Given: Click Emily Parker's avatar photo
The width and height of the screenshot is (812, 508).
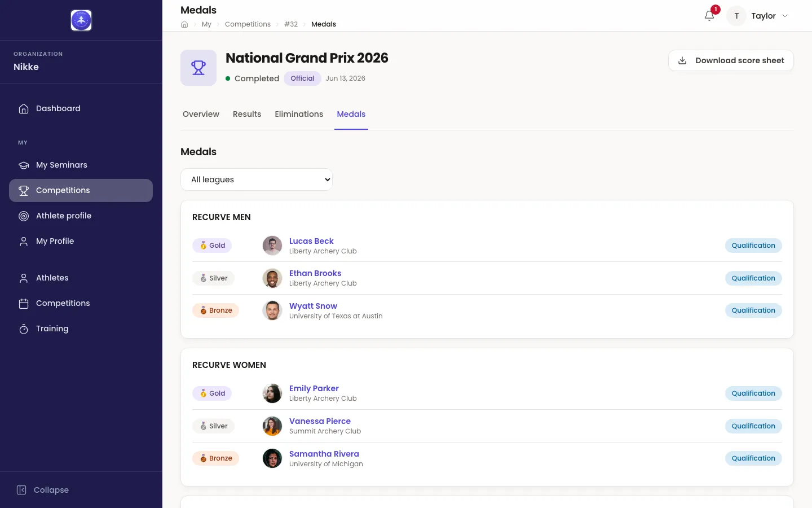Looking at the screenshot, I should click(x=272, y=393).
